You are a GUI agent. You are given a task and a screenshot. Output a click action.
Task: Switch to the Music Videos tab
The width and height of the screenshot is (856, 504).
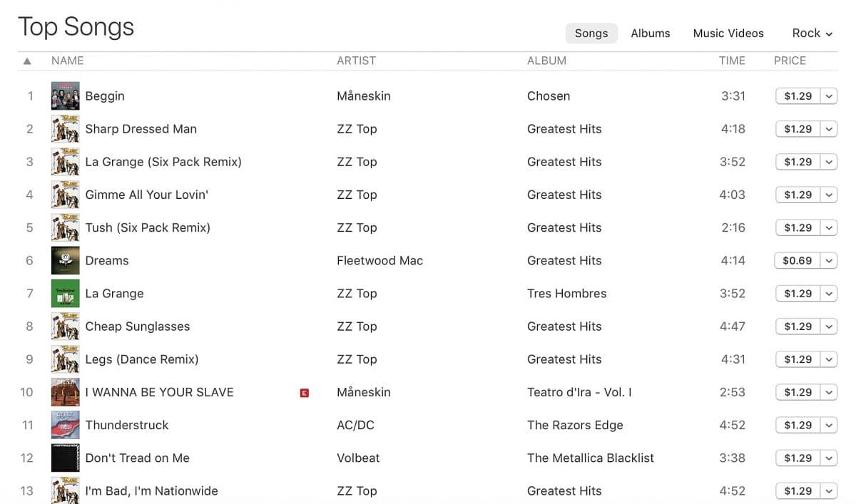(x=728, y=34)
